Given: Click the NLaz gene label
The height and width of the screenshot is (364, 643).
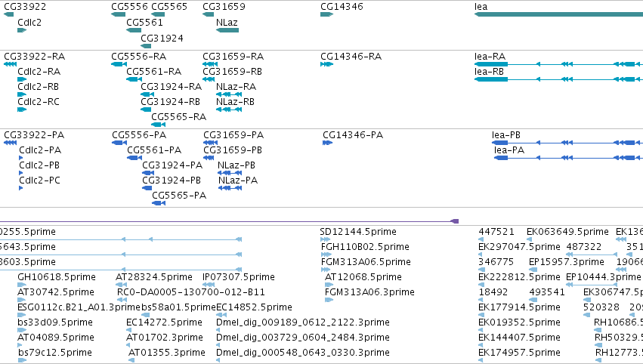Looking at the screenshot, I should coord(227,23).
